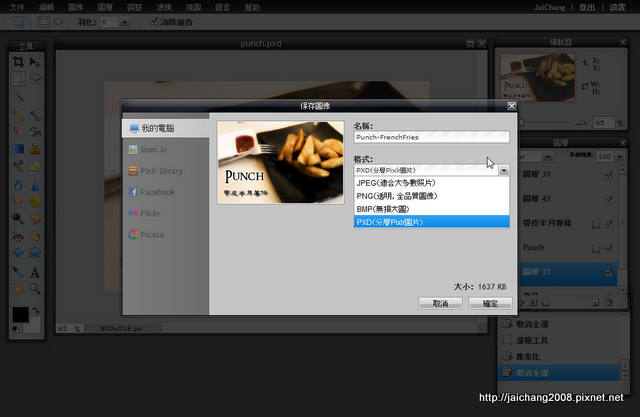Select the Blur tool
Screen dimensions: 640x417
(18, 186)
